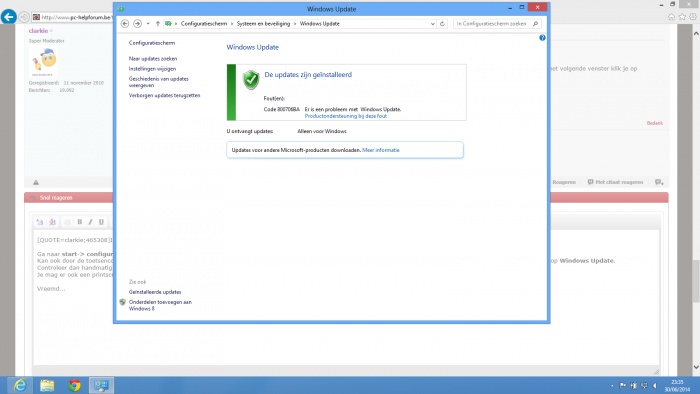Viewport: 700px width, 394px height.
Task: Expand breadcrumb arrow after Configuratiescherm
Action: click(232, 24)
